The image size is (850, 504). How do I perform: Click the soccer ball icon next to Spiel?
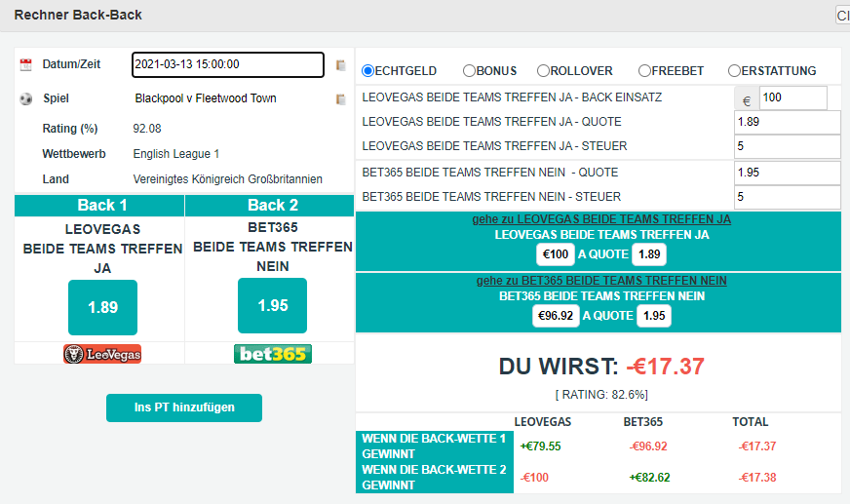pos(25,99)
